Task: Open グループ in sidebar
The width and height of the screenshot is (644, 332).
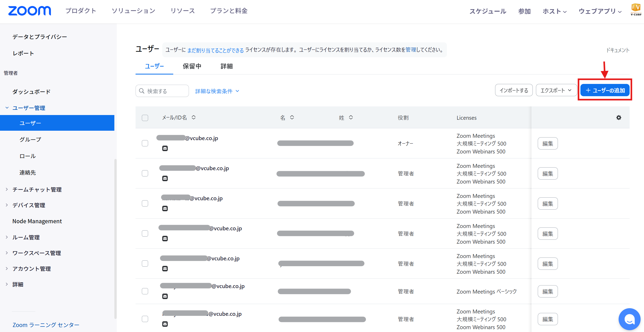Action: [30, 139]
